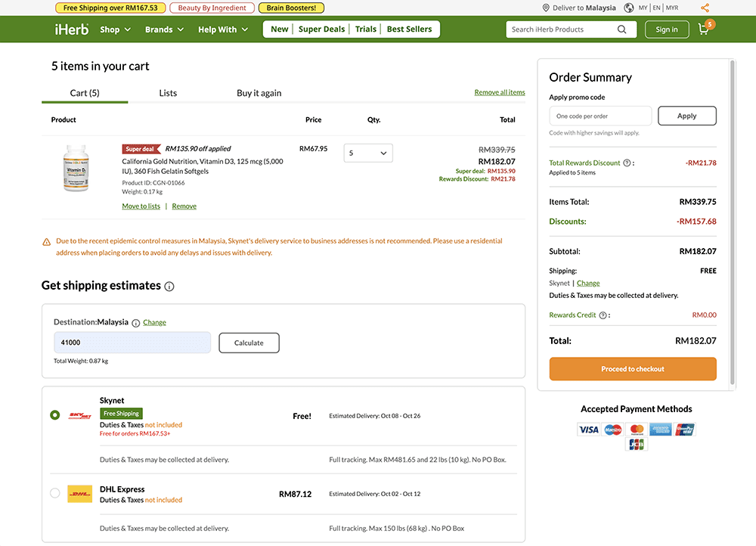Click the info icon beside Get shipping estimates
Image resolution: width=756 pixels, height=546 pixels.
pos(170,287)
